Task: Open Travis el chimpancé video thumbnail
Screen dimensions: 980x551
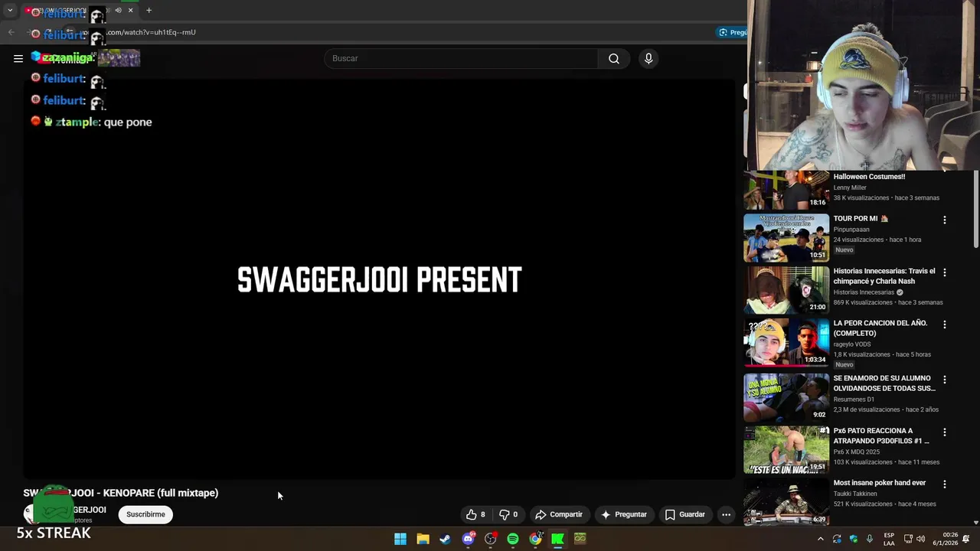Action: pos(786,290)
